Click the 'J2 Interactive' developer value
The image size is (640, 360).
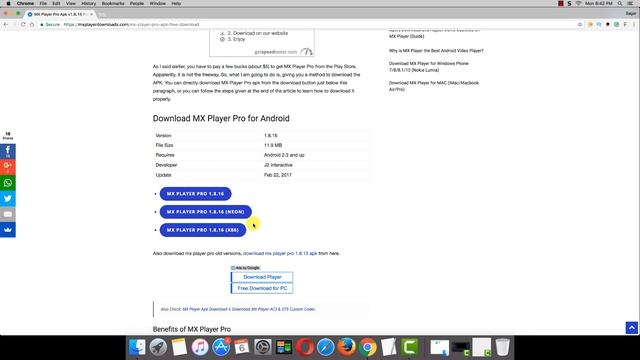click(278, 165)
